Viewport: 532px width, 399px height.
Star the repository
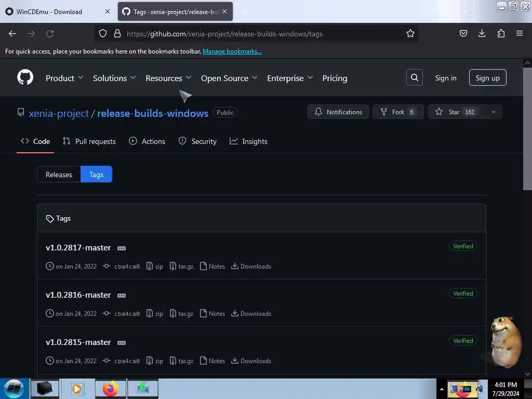coord(457,112)
